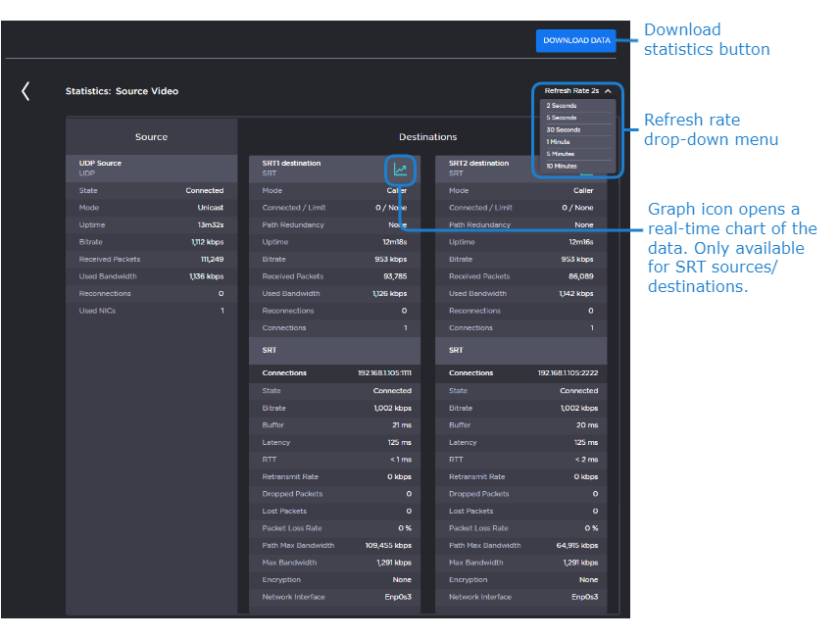Open the SRT1 destination real-time graph
The width and height of the screenshot is (840, 638).
pyautogui.click(x=400, y=170)
